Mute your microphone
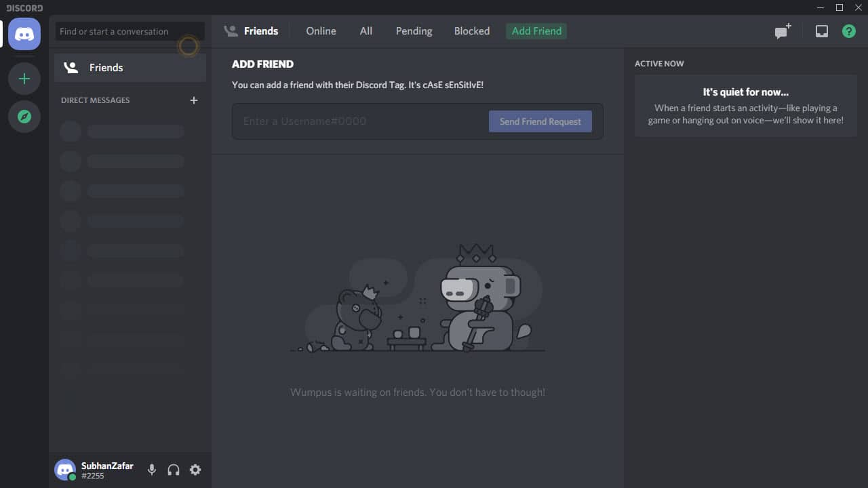 [x=151, y=469]
